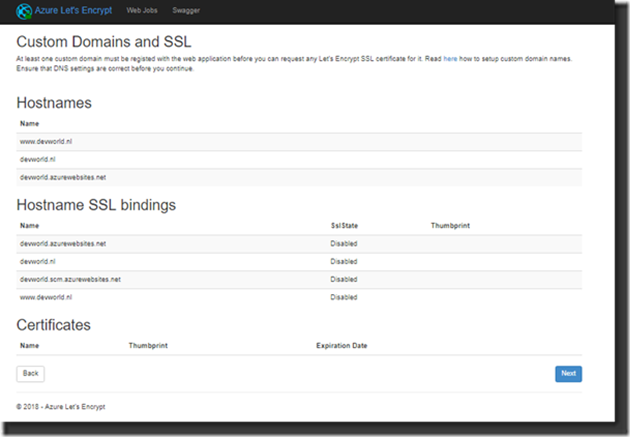Click the Custom Domains and SSL heading

[x=104, y=42]
